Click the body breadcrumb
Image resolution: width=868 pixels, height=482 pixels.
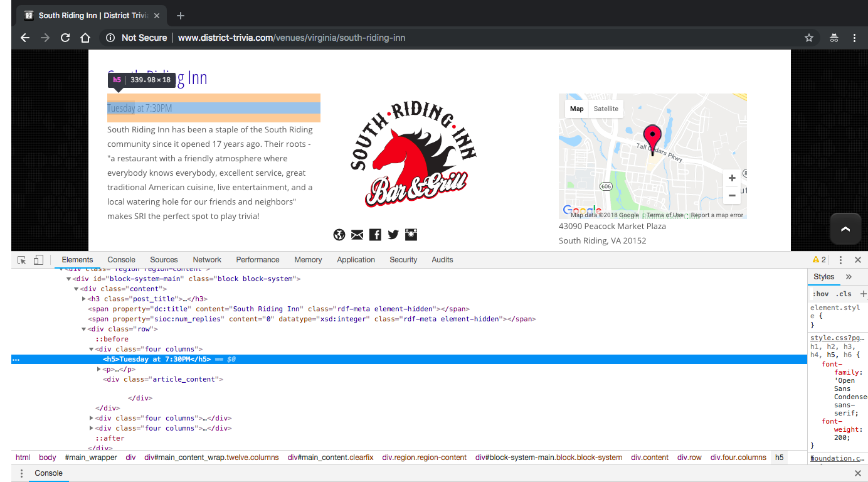48,458
